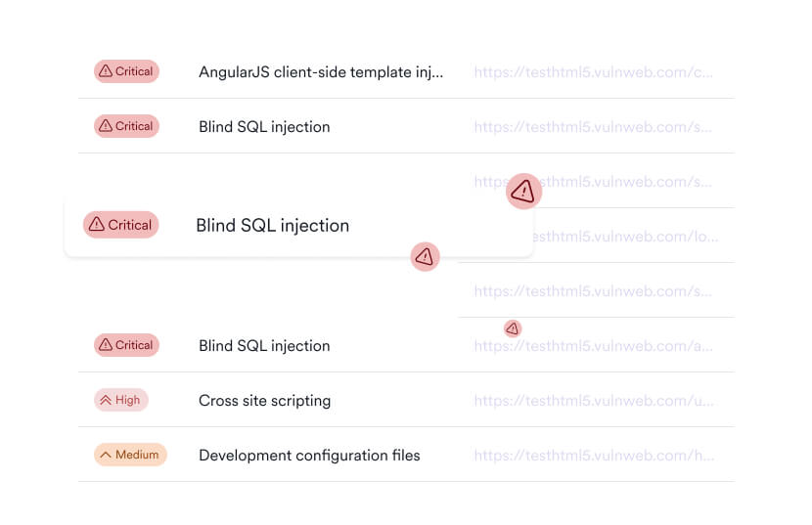Viewport: 812px width, 525px height.
Task: Open the Development configuration files row's URL
Action: [593, 455]
